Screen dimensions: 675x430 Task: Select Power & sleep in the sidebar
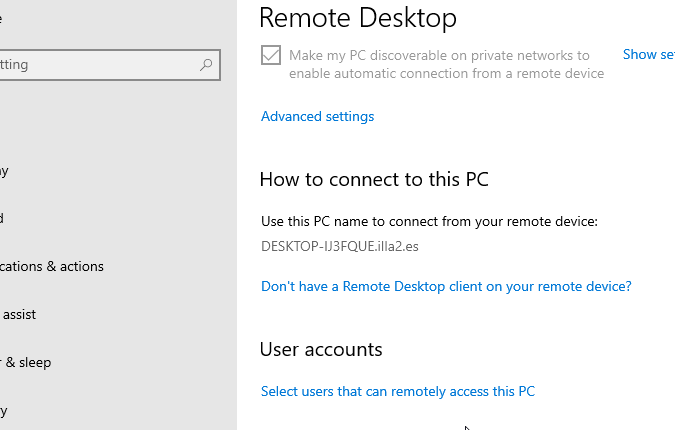(x=26, y=362)
